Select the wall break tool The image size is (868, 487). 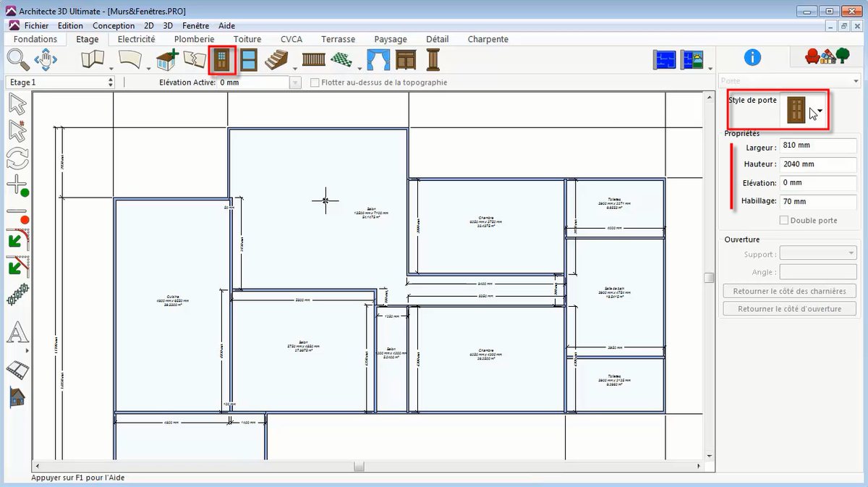point(194,59)
